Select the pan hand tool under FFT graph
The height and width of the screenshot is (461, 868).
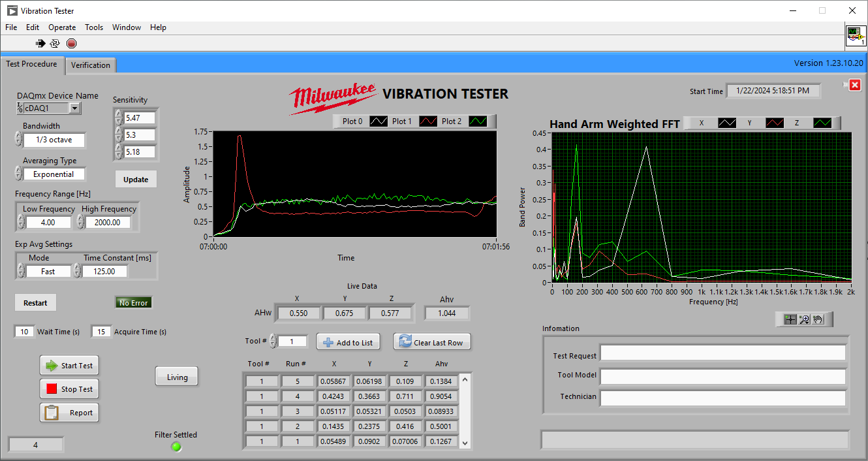coord(818,319)
